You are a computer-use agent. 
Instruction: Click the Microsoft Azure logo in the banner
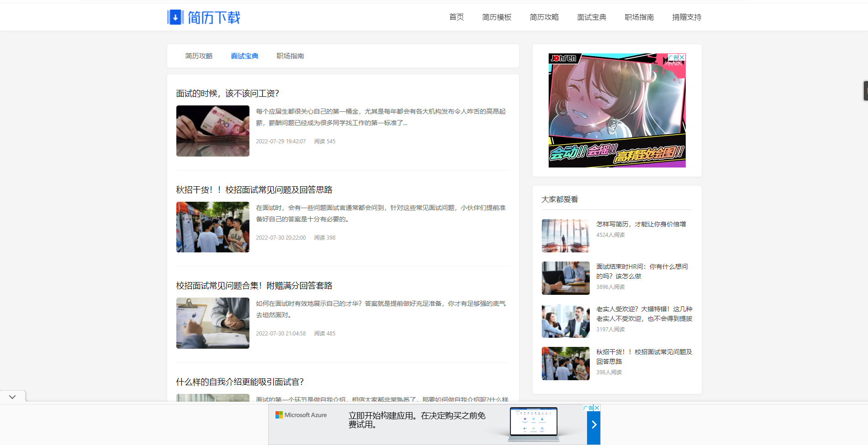click(301, 415)
